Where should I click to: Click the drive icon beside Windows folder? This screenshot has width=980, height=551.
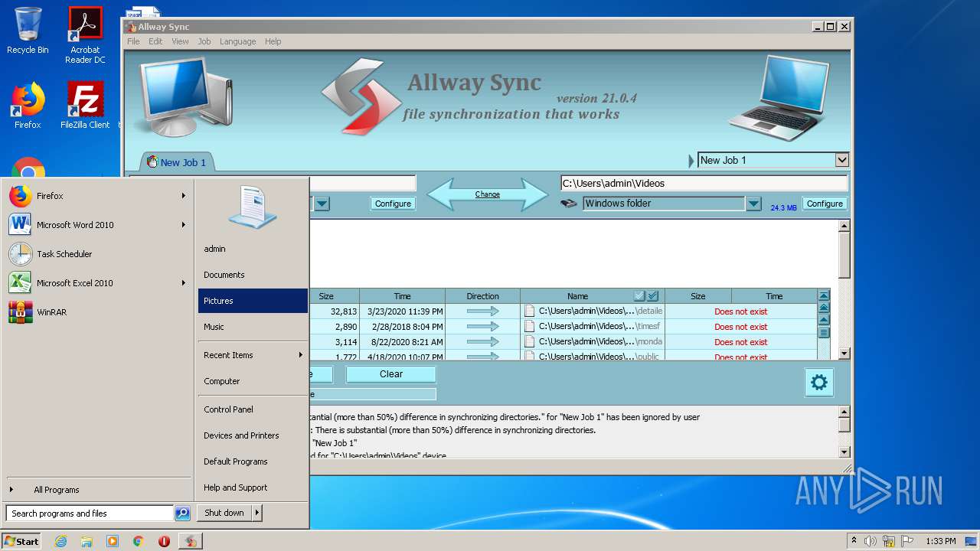pos(568,204)
